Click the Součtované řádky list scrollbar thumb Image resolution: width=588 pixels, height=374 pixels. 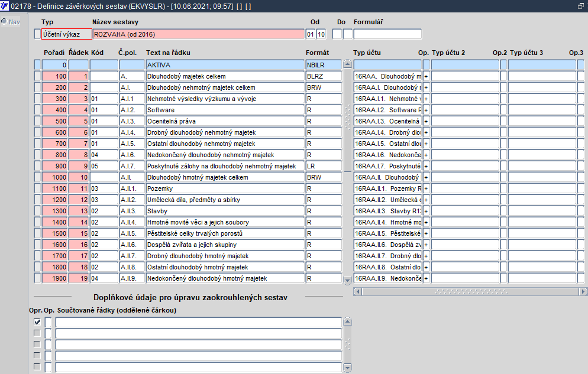(347, 345)
